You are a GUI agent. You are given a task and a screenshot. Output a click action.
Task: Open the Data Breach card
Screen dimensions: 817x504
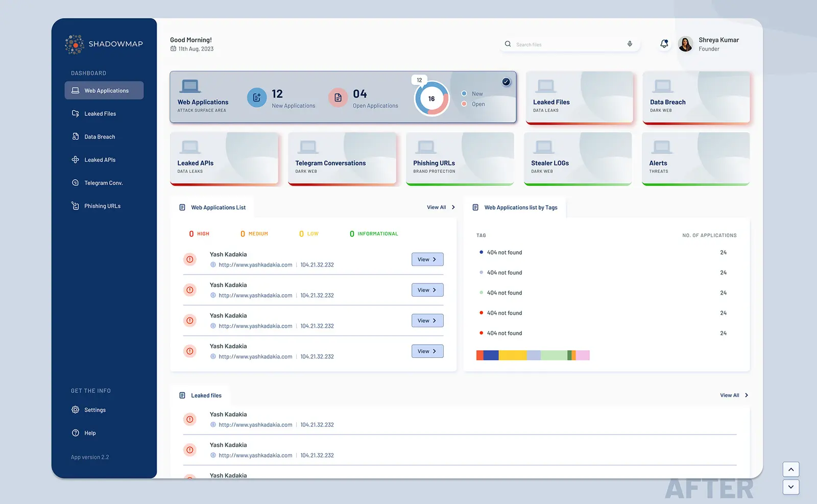point(696,98)
